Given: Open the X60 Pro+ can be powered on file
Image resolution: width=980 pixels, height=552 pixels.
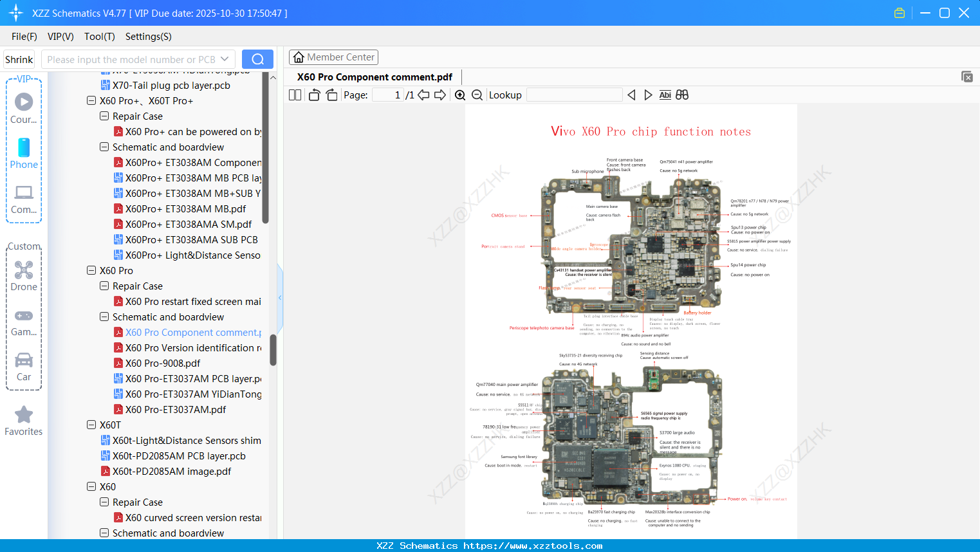Looking at the screenshot, I should pos(187,132).
